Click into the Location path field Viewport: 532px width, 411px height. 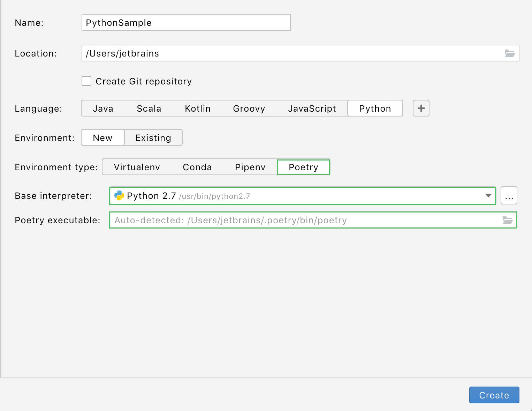tap(300, 53)
